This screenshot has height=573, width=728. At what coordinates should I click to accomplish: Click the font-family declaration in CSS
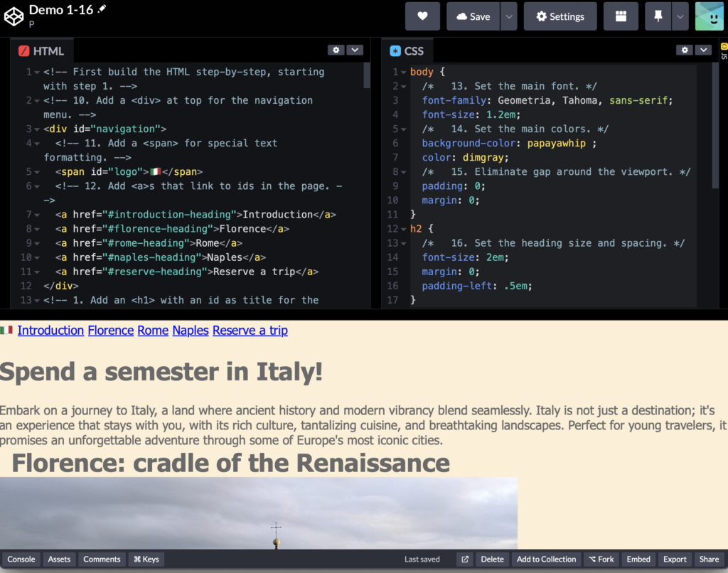(547, 100)
